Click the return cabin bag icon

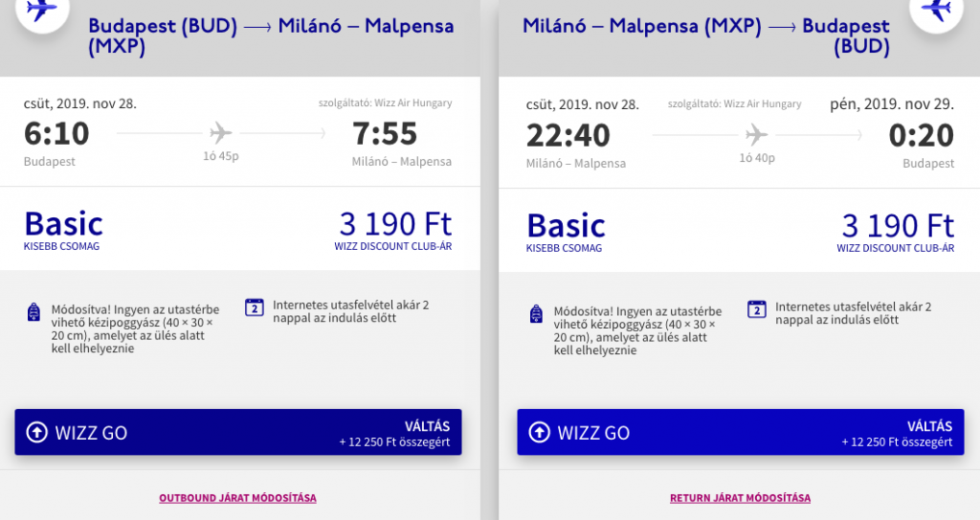pyautogui.click(x=536, y=313)
